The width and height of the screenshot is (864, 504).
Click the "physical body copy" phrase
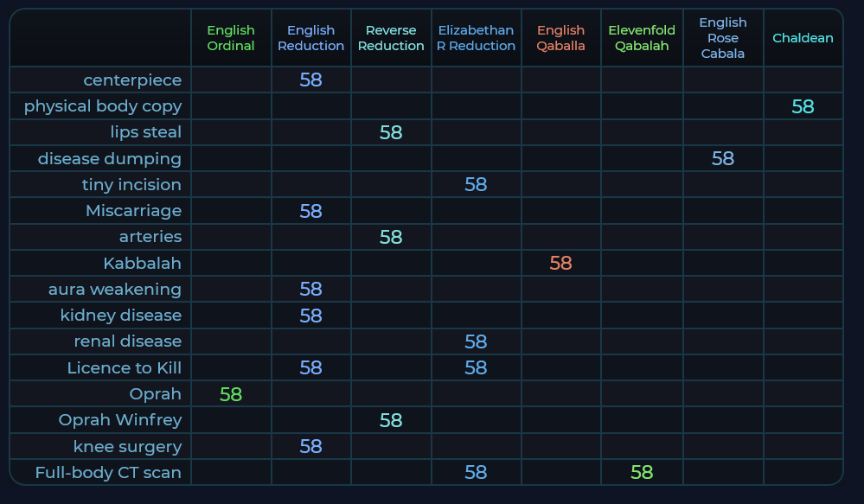point(103,106)
